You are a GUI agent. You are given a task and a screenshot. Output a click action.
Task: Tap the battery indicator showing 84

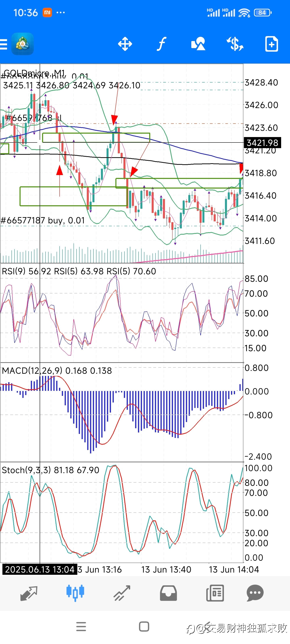262,12
